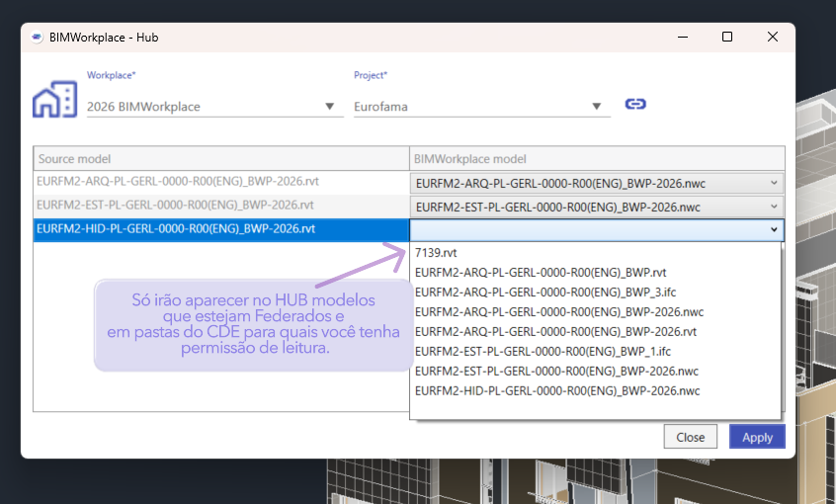836x504 pixels.
Task: Choose EURFM2-EST-PL-GERL-0000-R00(ENG)_BWP_1.ifc option
Action: tap(595, 352)
